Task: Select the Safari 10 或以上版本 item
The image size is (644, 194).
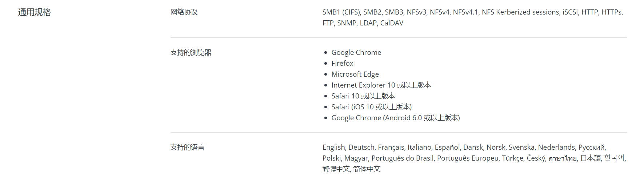Action: (363, 96)
